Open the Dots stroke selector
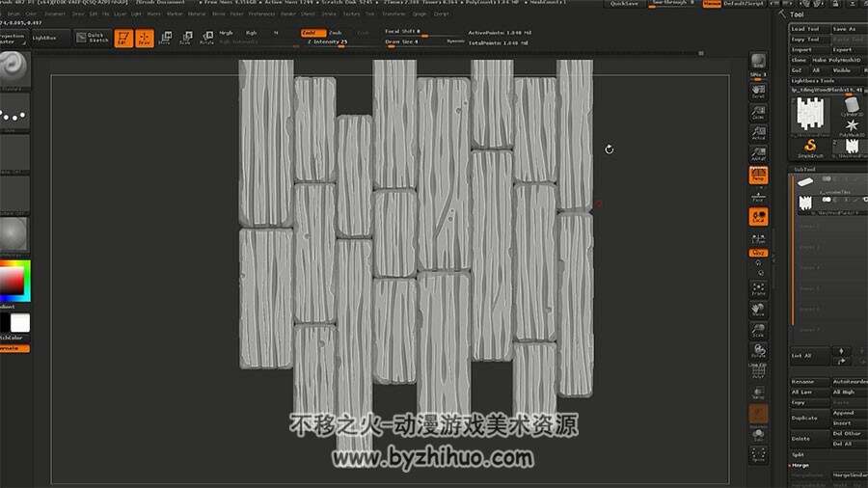The width and height of the screenshot is (868, 488). tap(14, 113)
